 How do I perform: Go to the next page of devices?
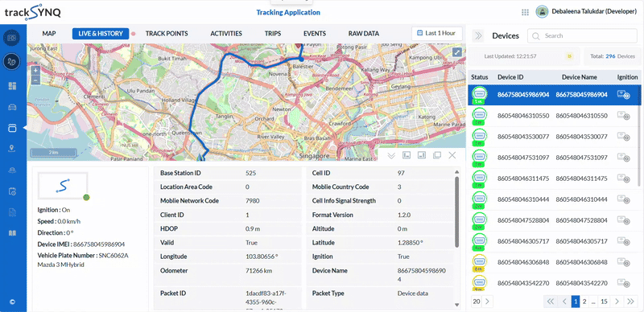click(x=617, y=302)
